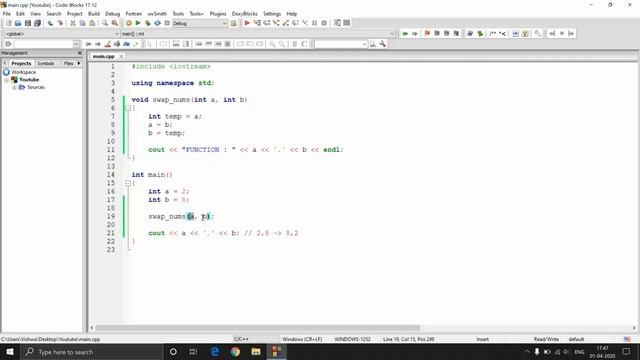640x360 pixels.
Task: Click the horizontal scrollbar of the editor
Action: tap(258, 328)
